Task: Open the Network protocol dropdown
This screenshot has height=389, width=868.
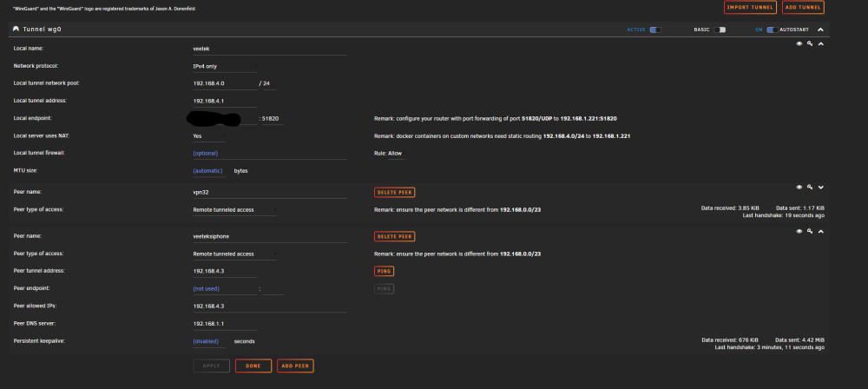Action: click(x=224, y=67)
